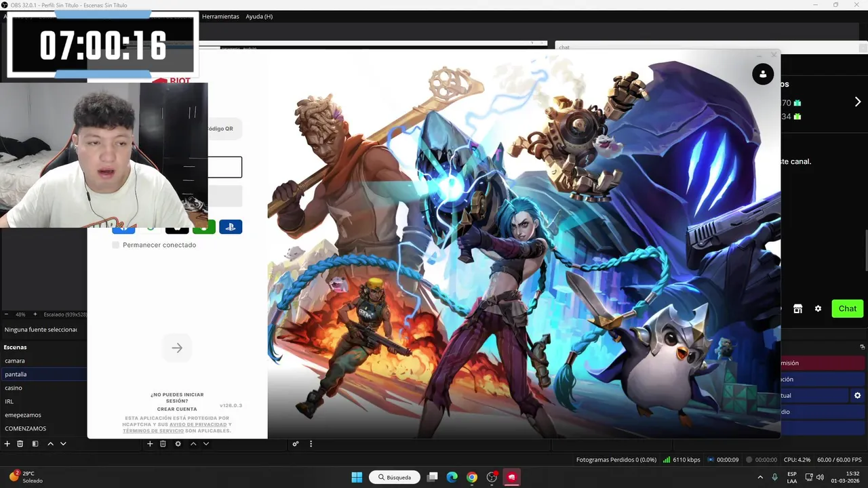868x488 pixels.
Task: Open Chrome from the taskbar
Action: click(x=472, y=477)
